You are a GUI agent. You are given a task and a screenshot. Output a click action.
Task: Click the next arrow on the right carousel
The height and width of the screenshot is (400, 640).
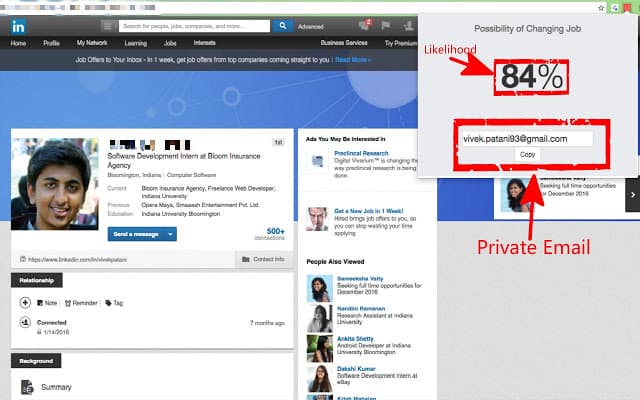[x=633, y=195]
